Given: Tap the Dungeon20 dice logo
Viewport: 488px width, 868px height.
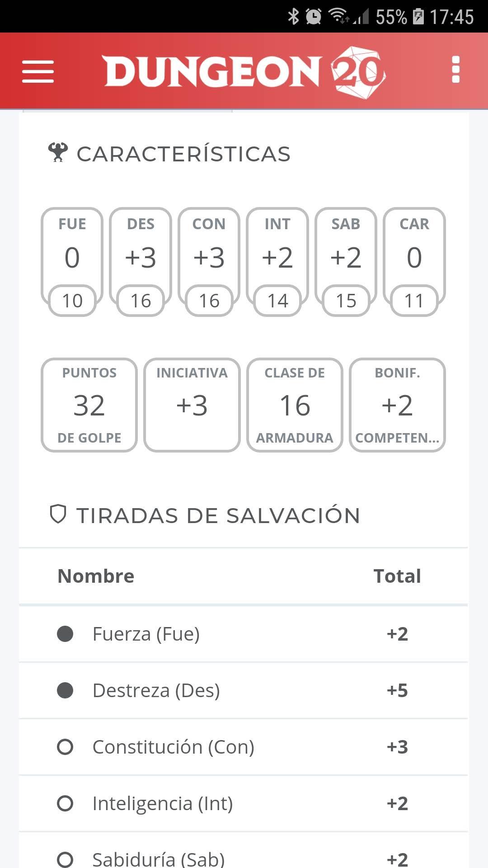Looking at the screenshot, I should pyautogui.click(x=359, y=72).
